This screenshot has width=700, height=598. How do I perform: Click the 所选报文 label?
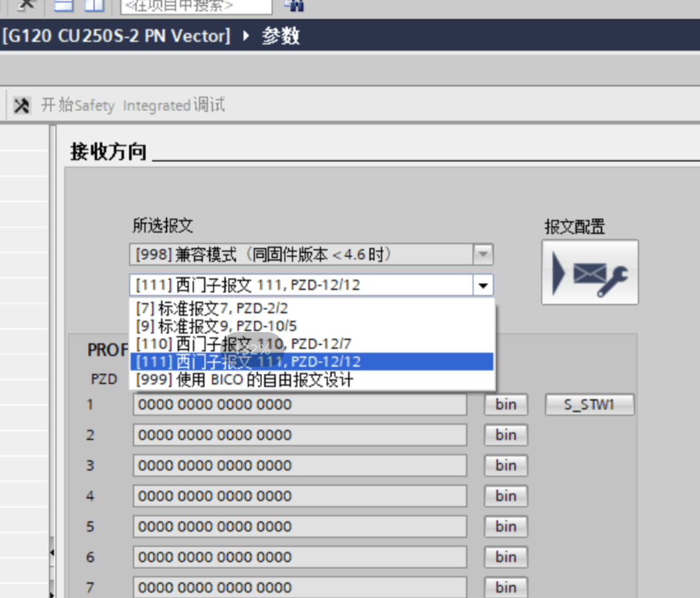(x=162, y=225)
